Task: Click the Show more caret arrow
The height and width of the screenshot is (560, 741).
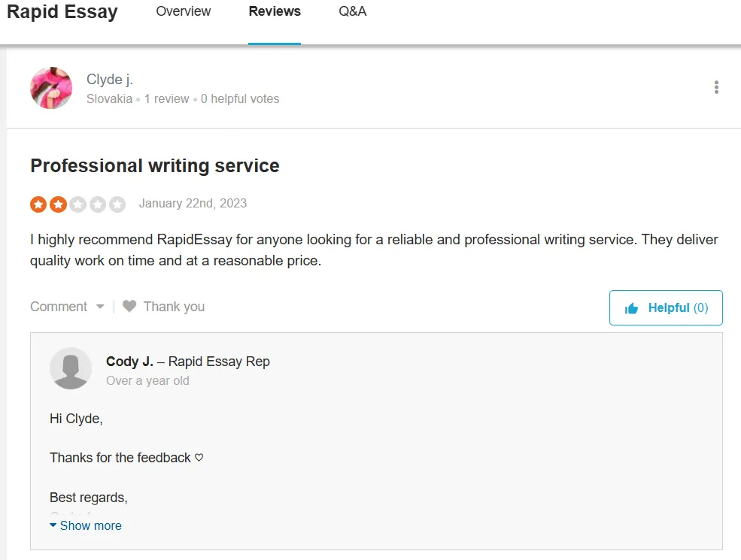Action: point(53,525)
